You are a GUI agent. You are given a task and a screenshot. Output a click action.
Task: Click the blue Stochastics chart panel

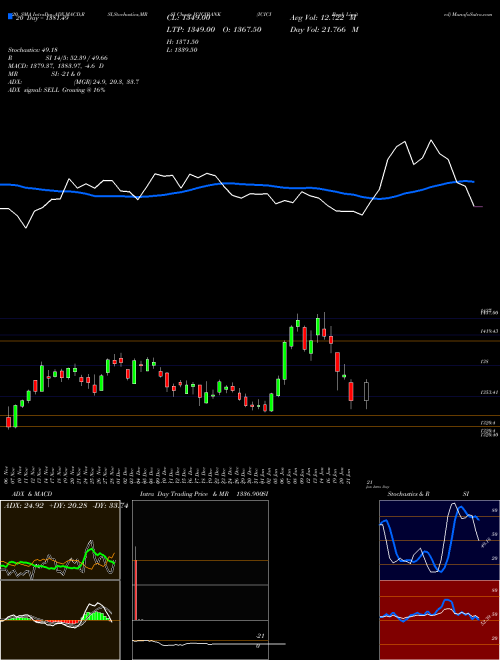pyautogui.click(x=439, y=540)
